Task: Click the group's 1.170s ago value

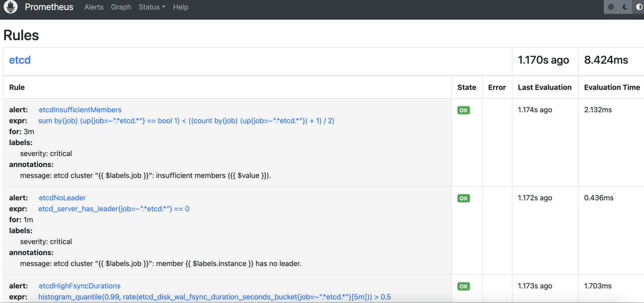Action: click(543, 60)
